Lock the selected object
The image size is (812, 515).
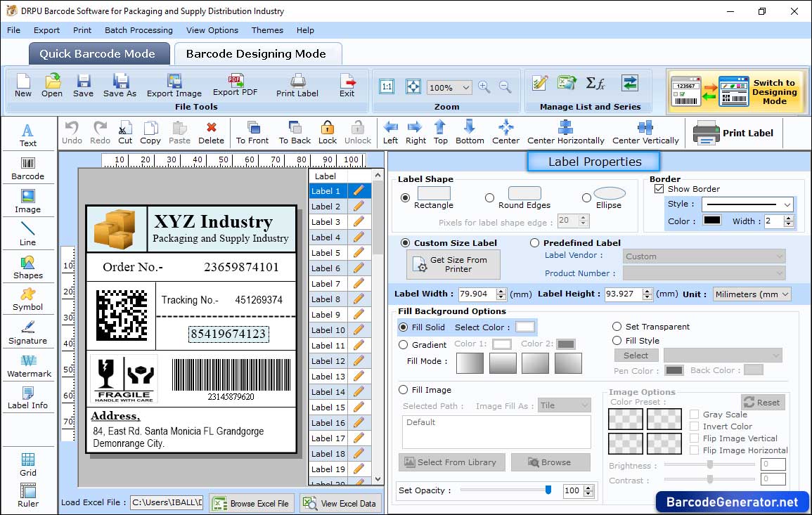(328, 133)
